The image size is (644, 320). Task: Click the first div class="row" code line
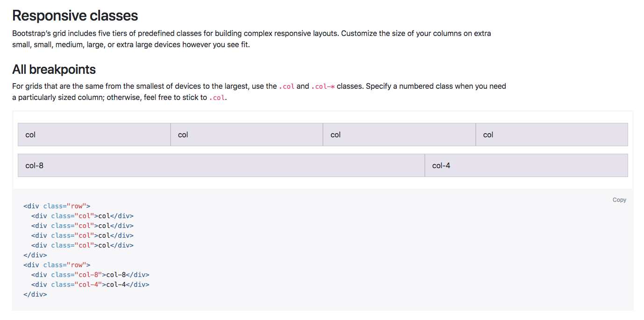click(57, 206)
